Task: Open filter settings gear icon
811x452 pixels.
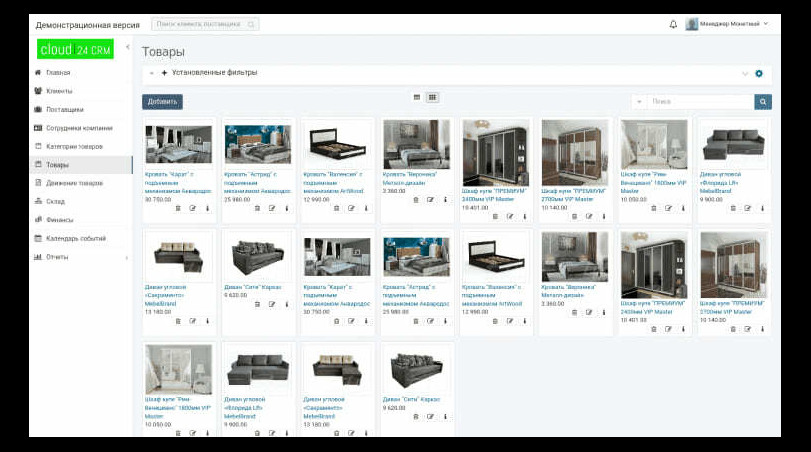Action: [x=759, y=73]
